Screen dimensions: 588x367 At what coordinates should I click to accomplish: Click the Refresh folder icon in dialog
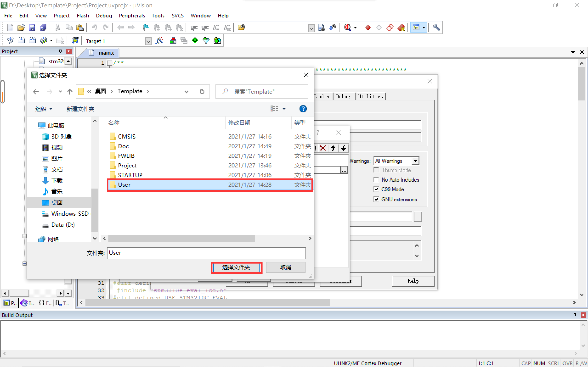pos(202,92)
